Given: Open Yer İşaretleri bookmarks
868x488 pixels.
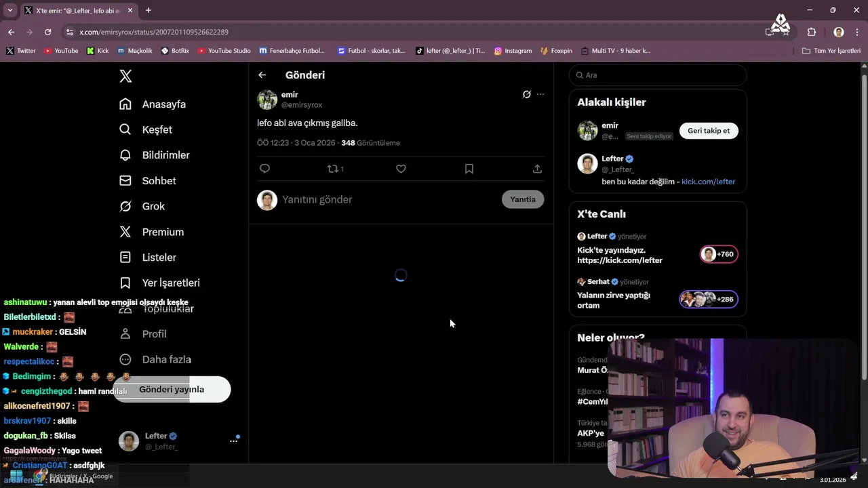Looking at the screenshot, I should [159, 283].
